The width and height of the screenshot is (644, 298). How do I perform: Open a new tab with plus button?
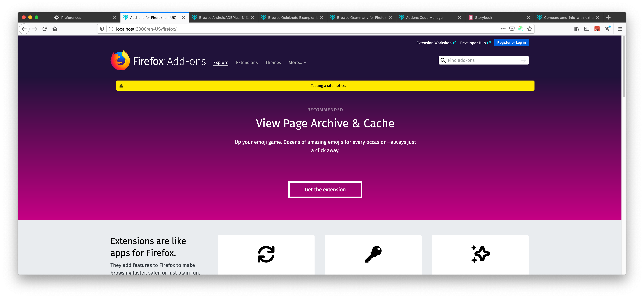coord(608,17)
